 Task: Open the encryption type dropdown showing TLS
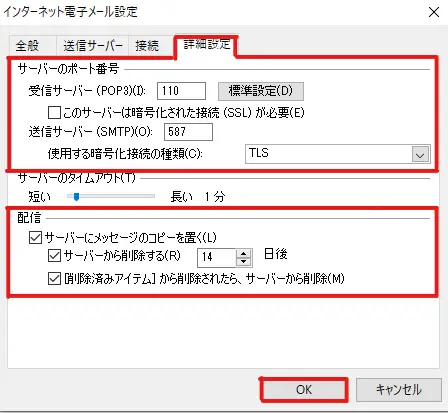point(338,154)
